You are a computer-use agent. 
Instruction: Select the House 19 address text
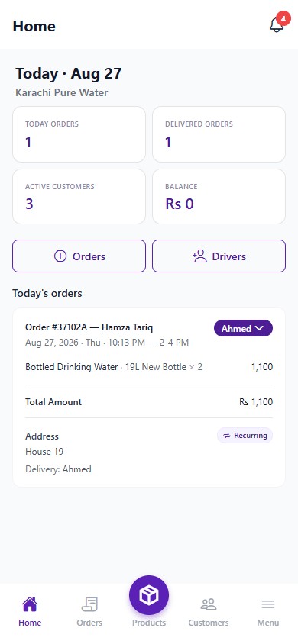tap(44, 452)
